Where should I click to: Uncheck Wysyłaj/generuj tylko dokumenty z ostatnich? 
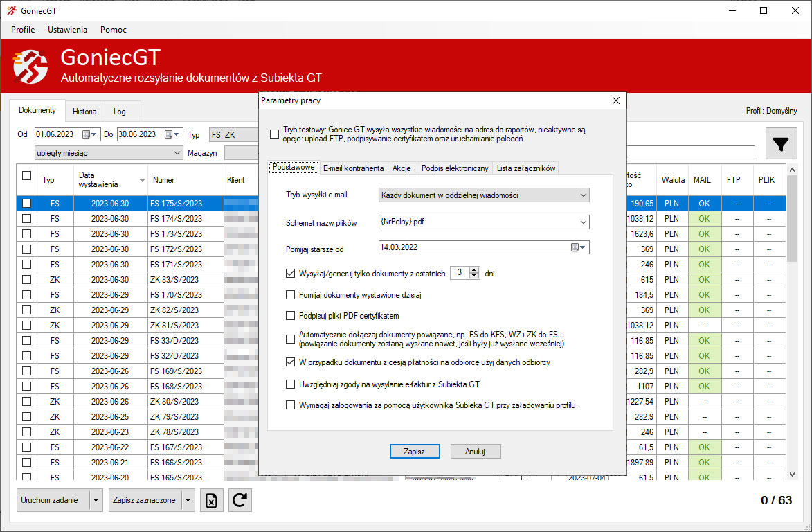[x=291, y=274]
